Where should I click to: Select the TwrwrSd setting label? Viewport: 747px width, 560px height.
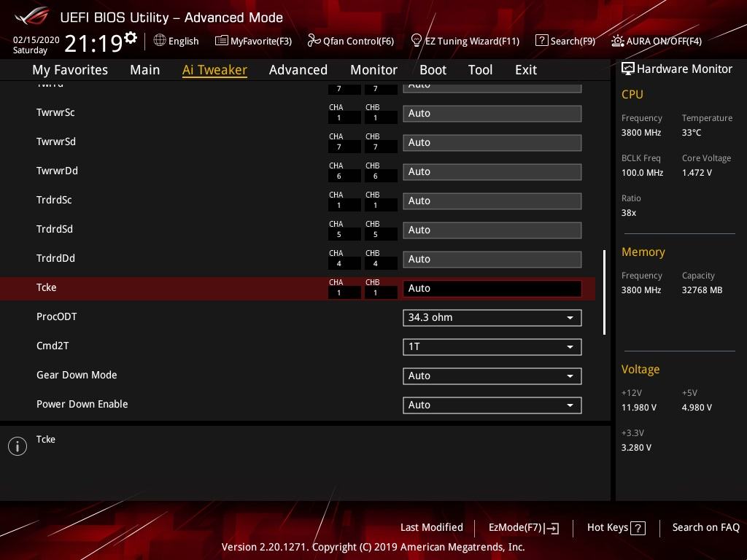[x=56, y=141]
